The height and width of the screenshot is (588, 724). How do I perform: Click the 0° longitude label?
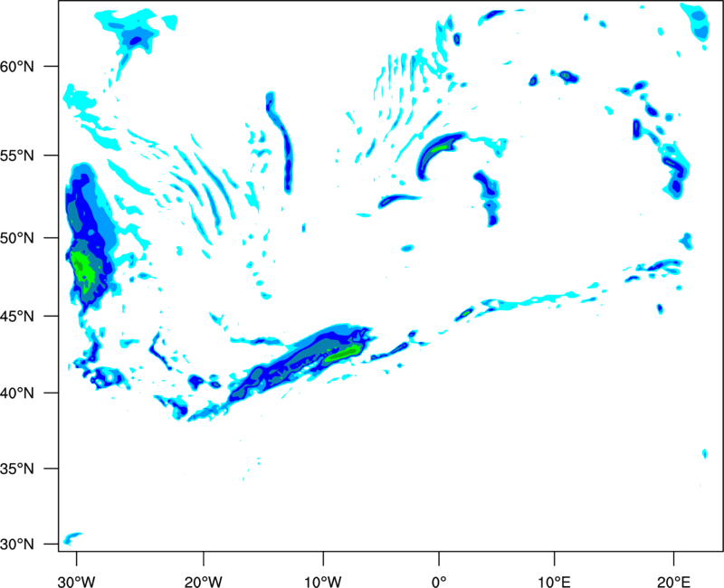(439, 582)
